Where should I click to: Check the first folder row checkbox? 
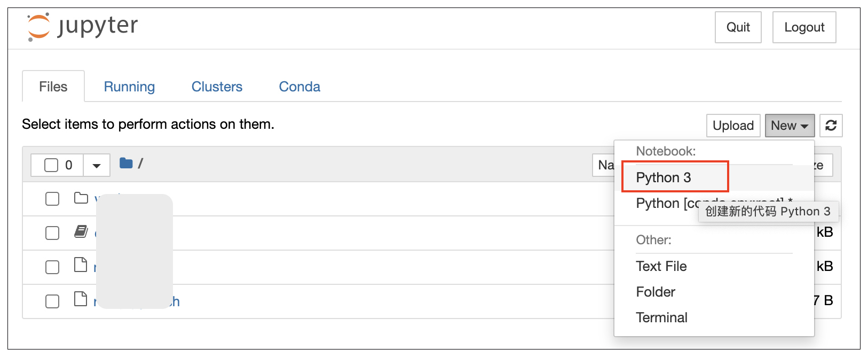point(52,199)
